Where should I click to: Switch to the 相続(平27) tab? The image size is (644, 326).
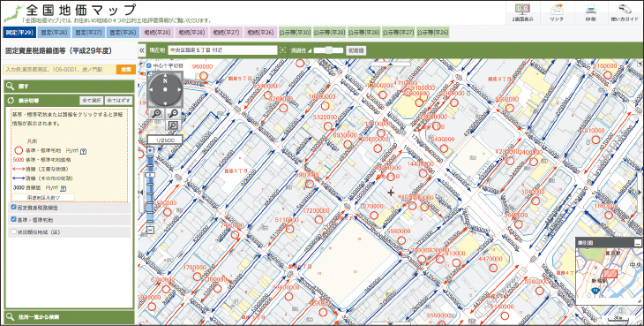click(227, 33)
